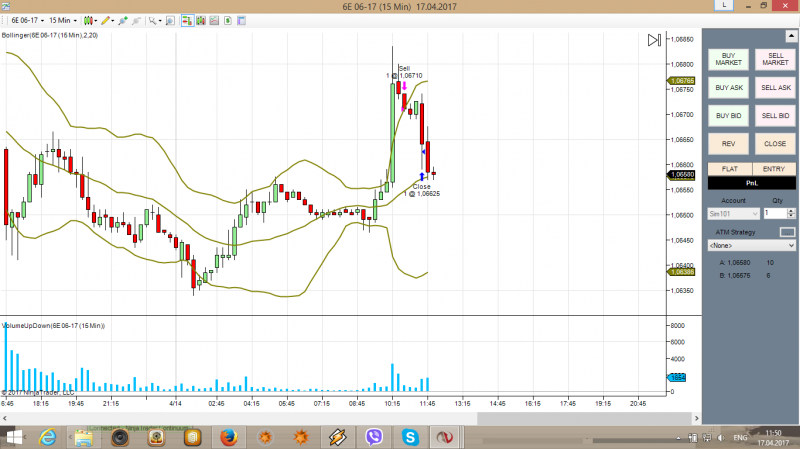Expand the cursor type dropdown arrow
Image resolution: width=800 pixels, height=449 pixels.
pos(160,21)
